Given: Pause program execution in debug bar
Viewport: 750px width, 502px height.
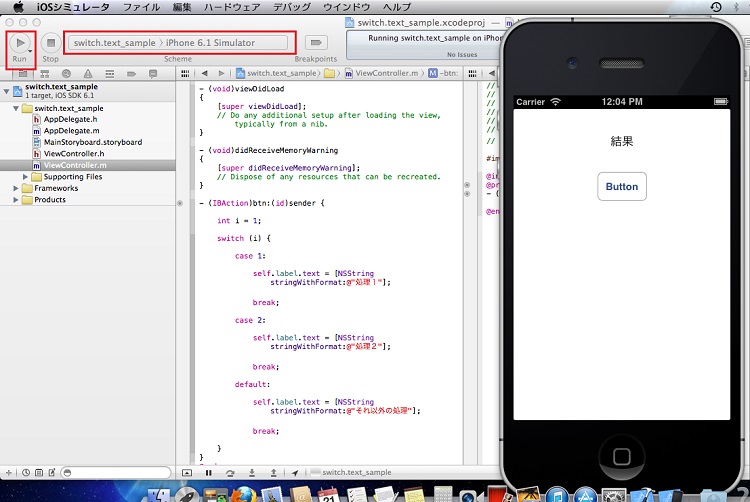Looking at the screenshot, I should pyautogui.click(x=209, y=473).
